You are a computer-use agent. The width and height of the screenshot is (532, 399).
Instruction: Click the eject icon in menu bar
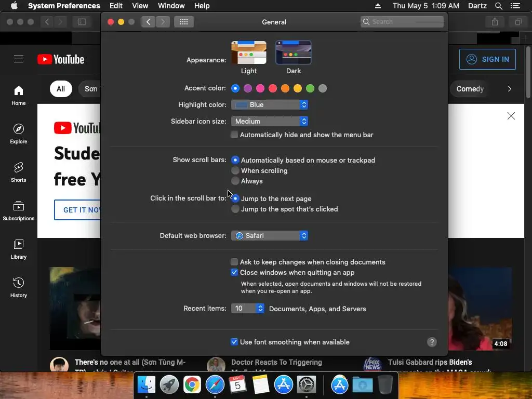(378, 6)
